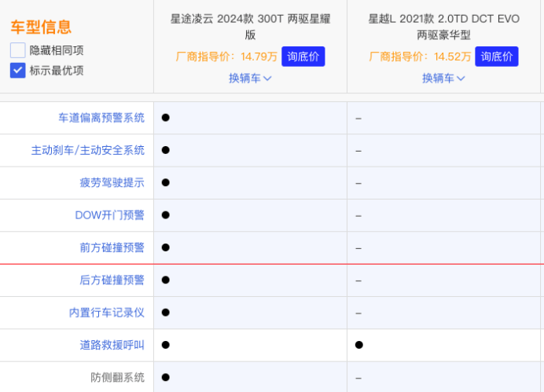The height and width of the screenshot is (392, 544).
Task: Select the 前方碰撞预警 feature label
Action: point(112,247)
